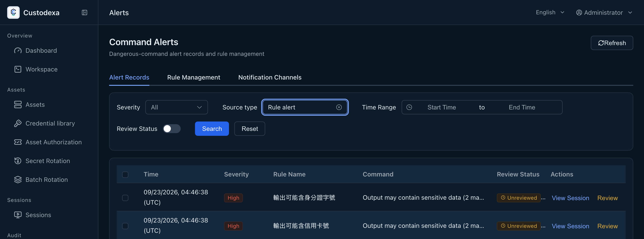Click the Administrator user icon

579,13
